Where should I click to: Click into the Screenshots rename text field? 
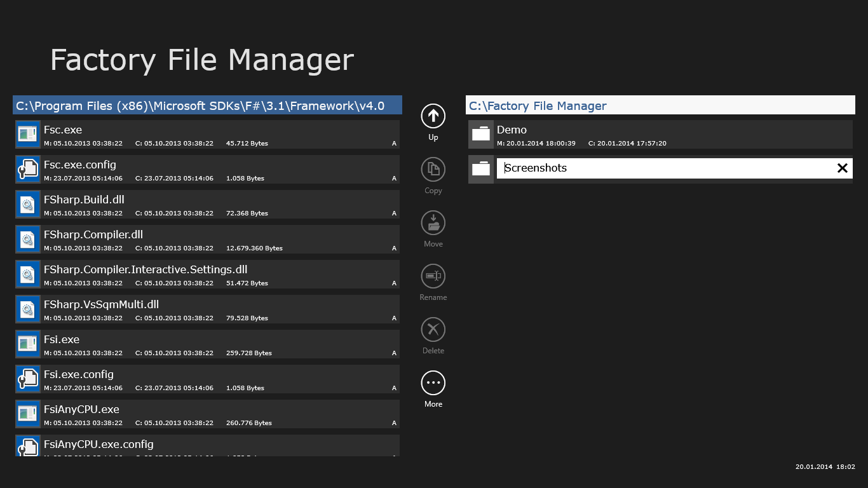tap(661, 168)
